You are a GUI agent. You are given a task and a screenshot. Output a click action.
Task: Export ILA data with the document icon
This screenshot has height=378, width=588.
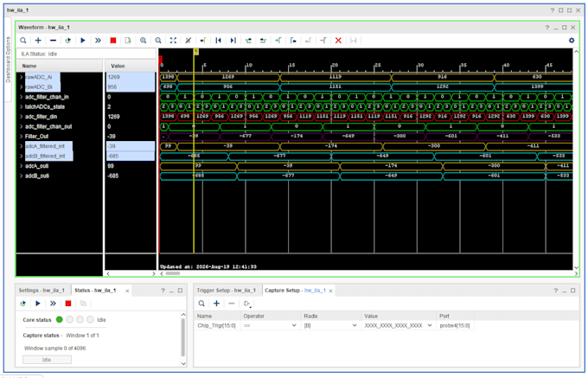point(128,41)
